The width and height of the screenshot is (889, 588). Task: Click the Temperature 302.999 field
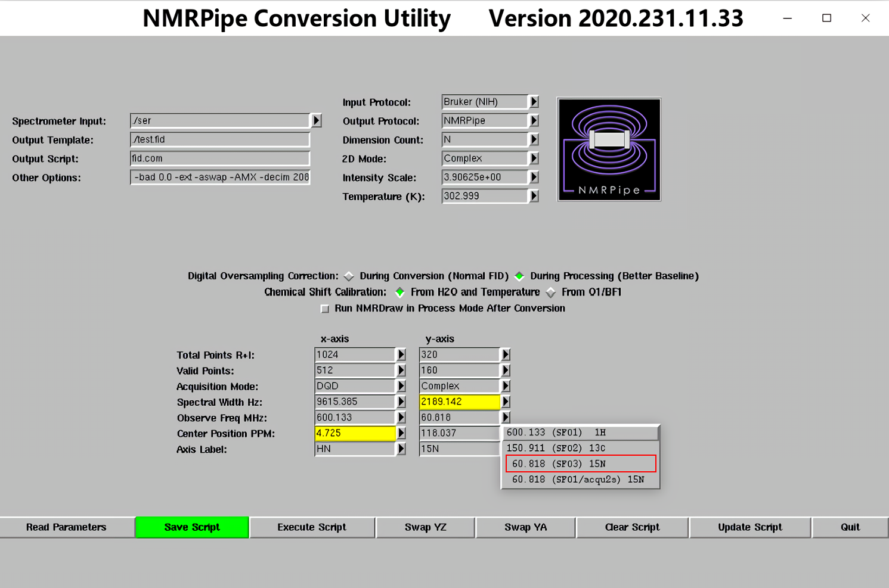point(485,196)
